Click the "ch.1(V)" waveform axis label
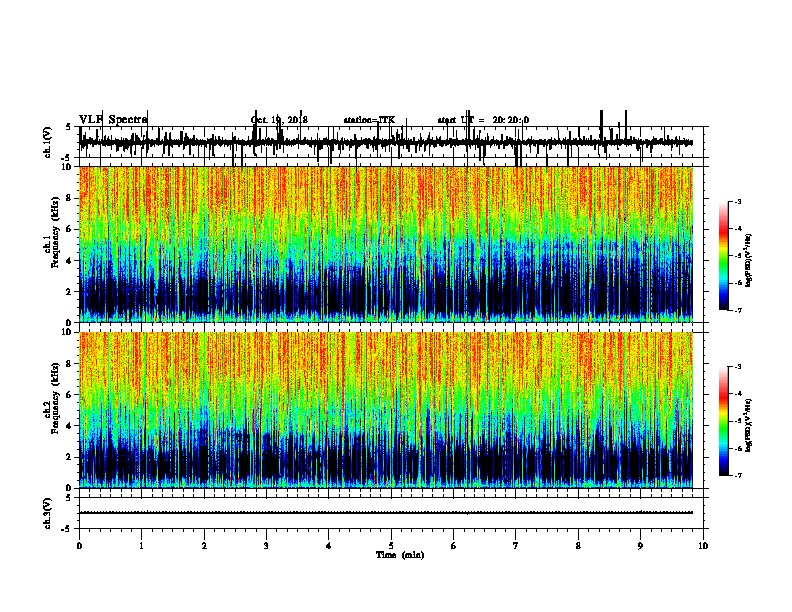This screenshot has height=612, width=792. click(x=48, y=142)
